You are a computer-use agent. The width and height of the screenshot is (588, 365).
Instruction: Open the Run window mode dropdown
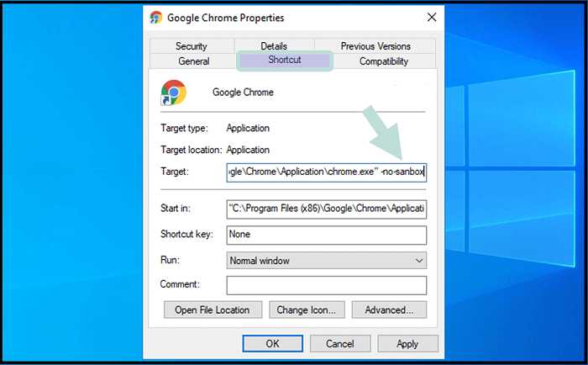(326, 260)
